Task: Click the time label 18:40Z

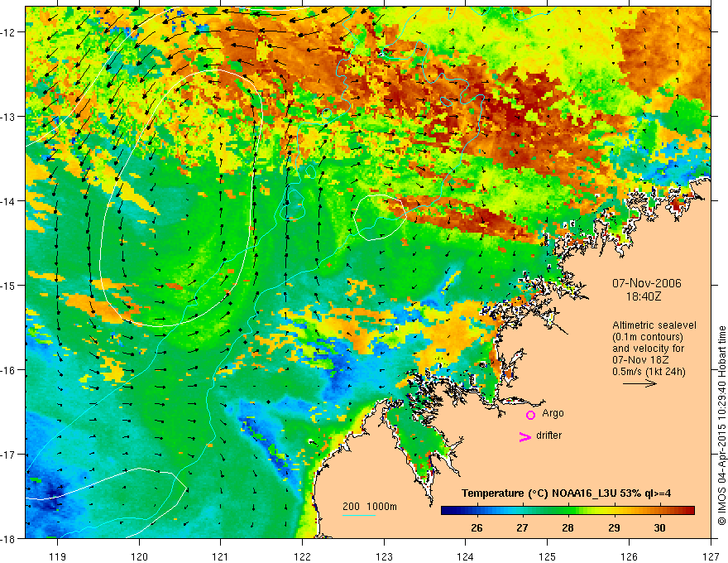Action: coord(643,296)
